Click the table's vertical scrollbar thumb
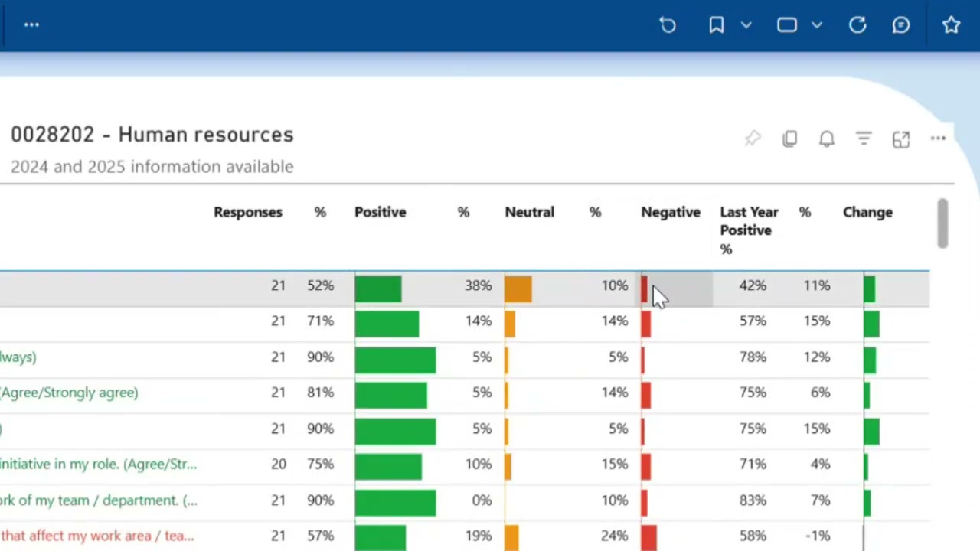Image resolution: width=980 pixels, height=551 pixels. pos(942,223)
